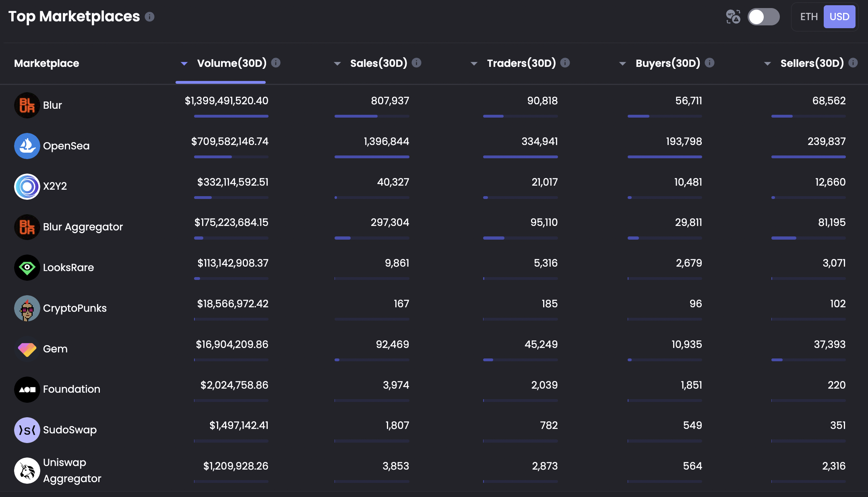Select the Traders(30D) column header
This screenshot has width=868, height=497.
[521, 63]
